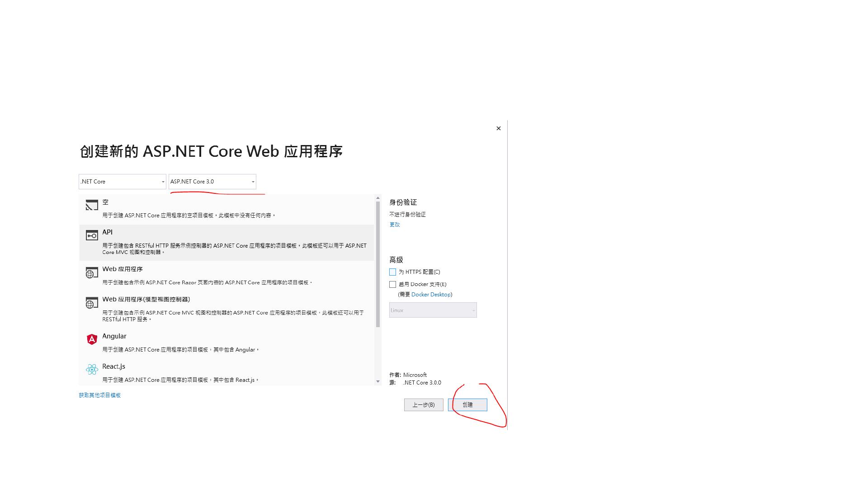The image size is (868, 488).
Task: Enable the 启用 Docker 支持 checkbox
Action: 392,284
